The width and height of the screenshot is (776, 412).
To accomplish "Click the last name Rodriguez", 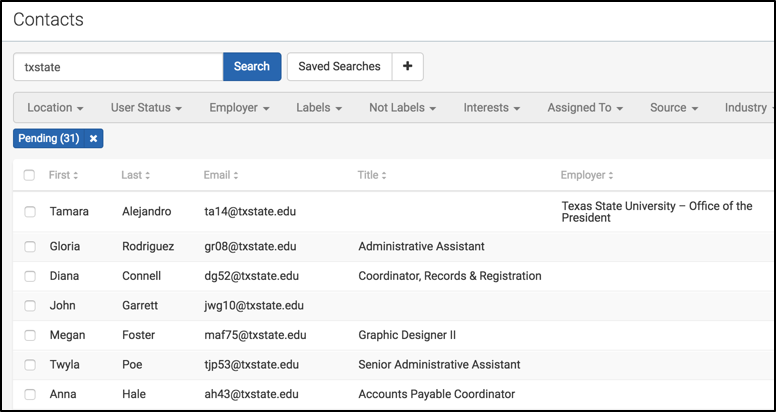I will 148,246.
